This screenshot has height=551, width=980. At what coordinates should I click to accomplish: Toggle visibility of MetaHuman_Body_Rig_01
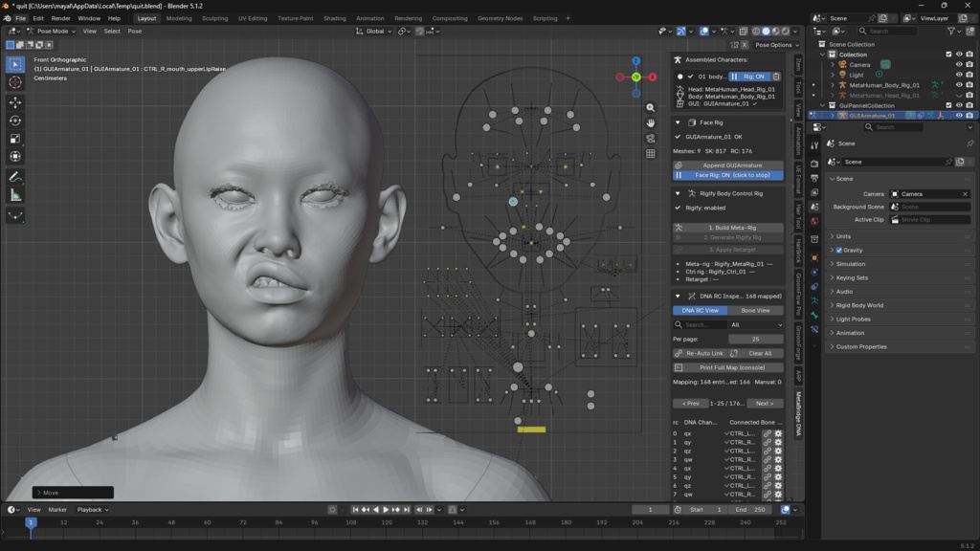tap(959, 85)
